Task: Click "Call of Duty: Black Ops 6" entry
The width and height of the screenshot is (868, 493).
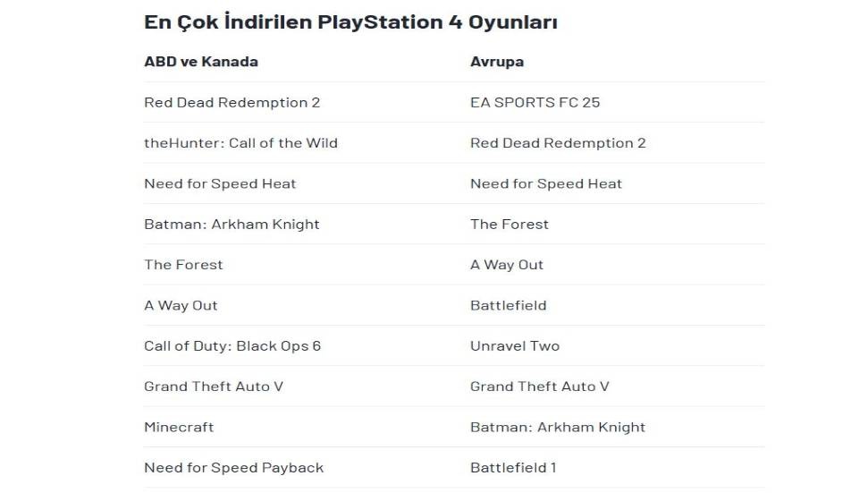Action: point(232,345)
